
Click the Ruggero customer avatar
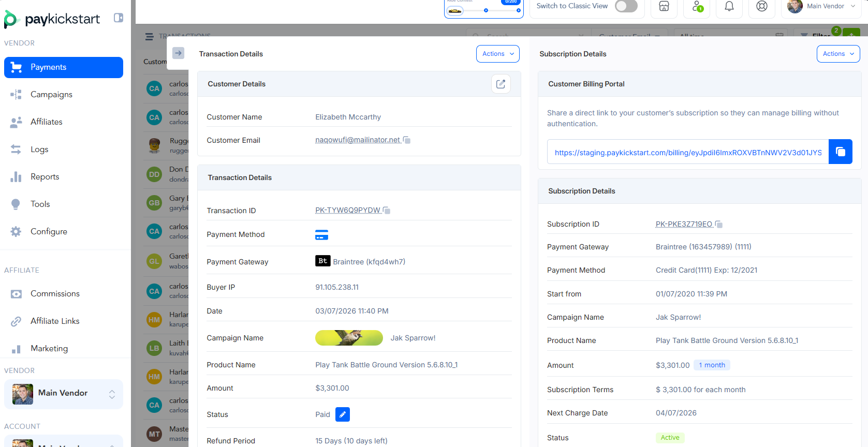coord(154,146)
